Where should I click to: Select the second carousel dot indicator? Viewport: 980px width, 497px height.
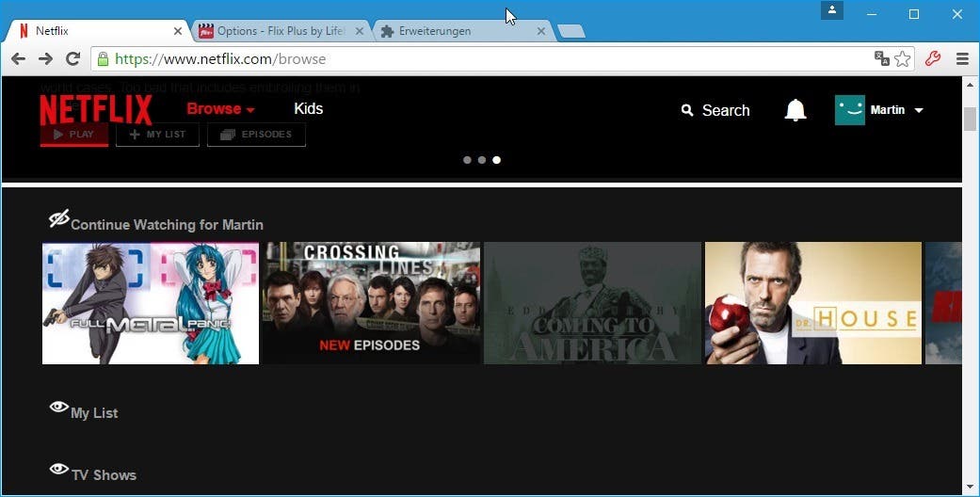pos(482,160)
